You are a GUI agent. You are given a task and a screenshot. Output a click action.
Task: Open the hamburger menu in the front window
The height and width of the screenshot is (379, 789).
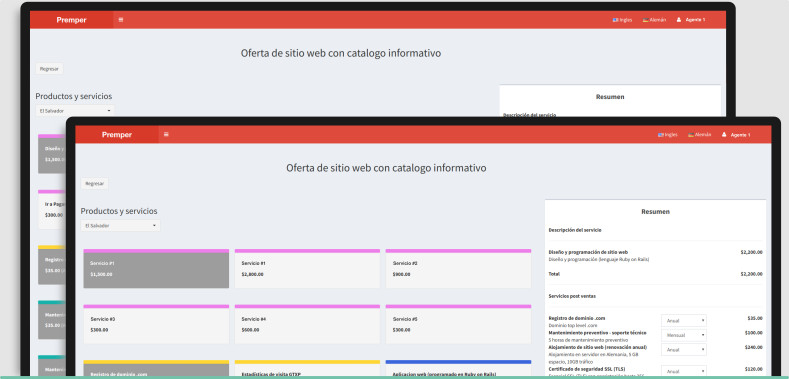[x=166, y=134]
